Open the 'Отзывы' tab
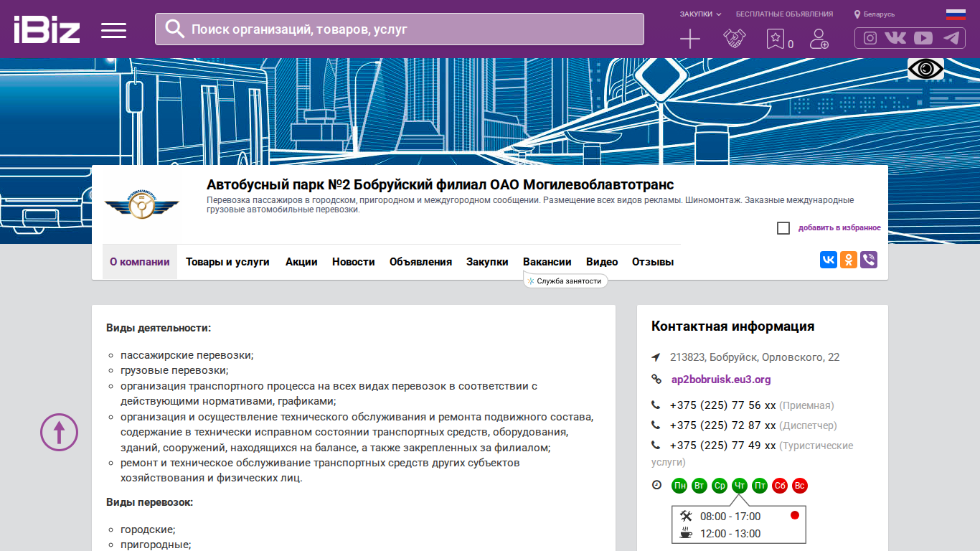The image size is (980, 551). (653, 262)
